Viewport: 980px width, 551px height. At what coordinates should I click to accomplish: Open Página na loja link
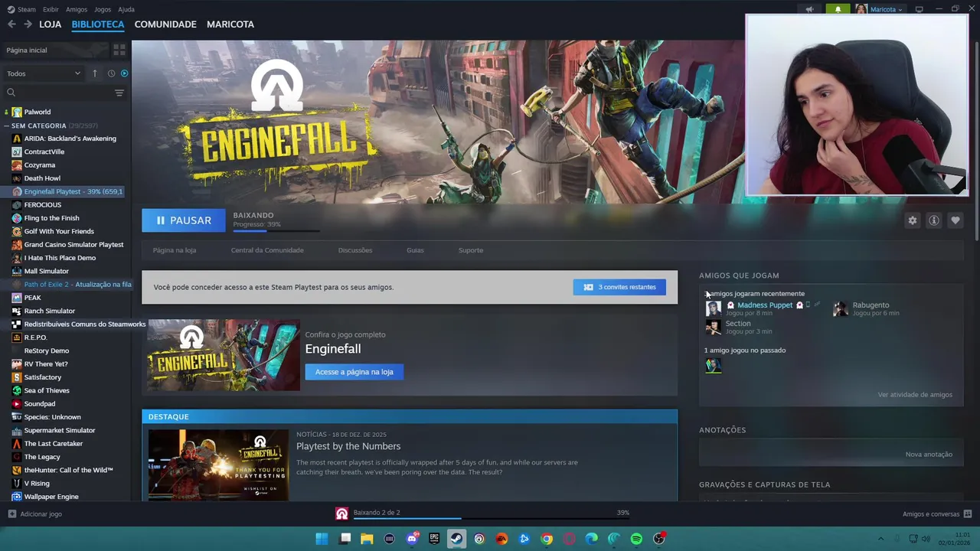click(x=175, y=250)
